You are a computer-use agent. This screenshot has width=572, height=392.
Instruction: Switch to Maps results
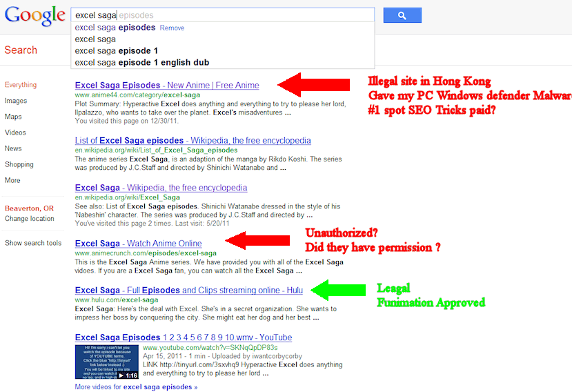pos(13,117)
